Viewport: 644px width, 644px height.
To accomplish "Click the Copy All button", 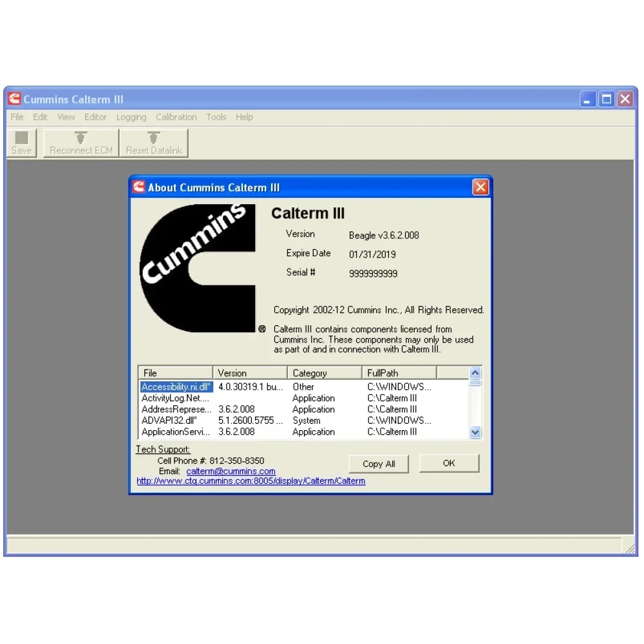I will pyautogui.click(x=379, y=464).
